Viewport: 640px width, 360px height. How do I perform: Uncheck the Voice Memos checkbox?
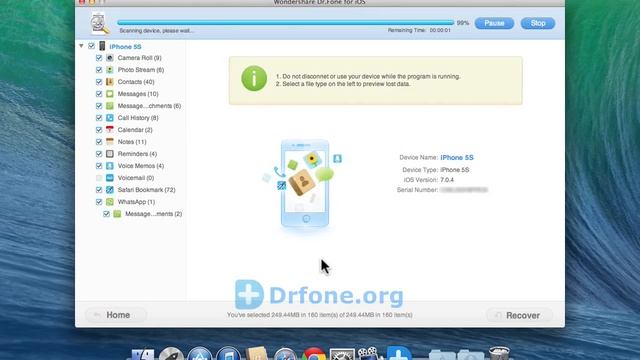(99, 166)
